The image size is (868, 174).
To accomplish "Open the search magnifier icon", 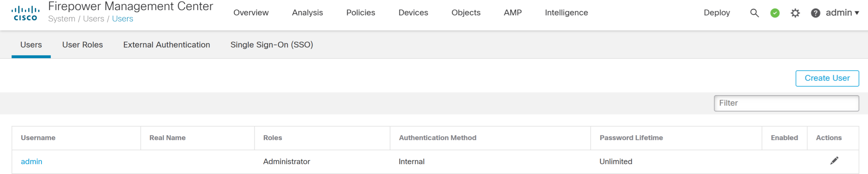I will tap(754, 13).
